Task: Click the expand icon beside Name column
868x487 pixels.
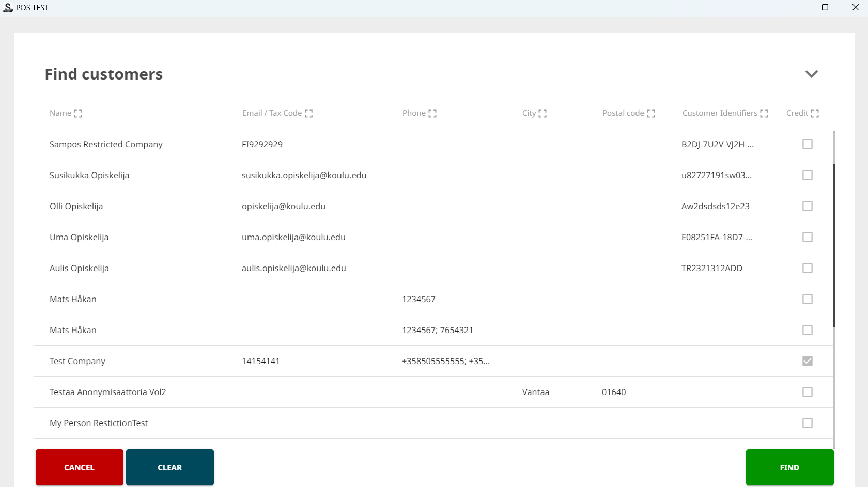Action: 78,114
